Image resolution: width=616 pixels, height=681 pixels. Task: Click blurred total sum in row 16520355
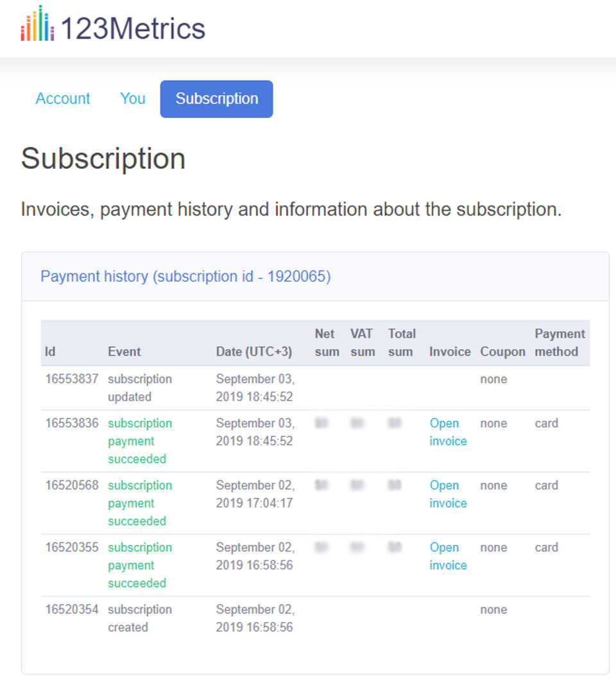tap(395, 547)
